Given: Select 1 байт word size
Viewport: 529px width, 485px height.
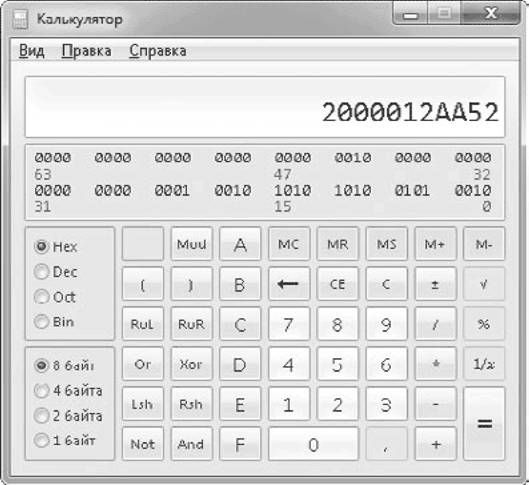Looking at the screenshot, I should pyautogui.click(x=65, y=440).
